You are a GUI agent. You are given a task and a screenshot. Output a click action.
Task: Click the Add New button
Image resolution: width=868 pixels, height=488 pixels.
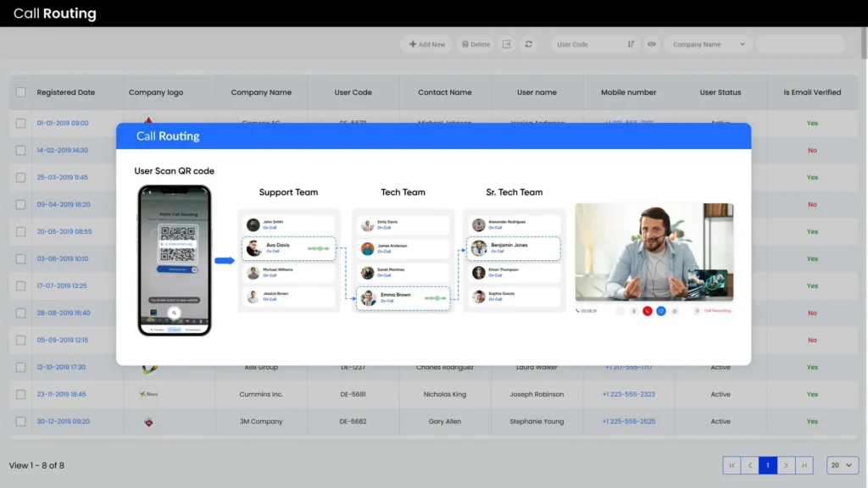pos(426,44)
